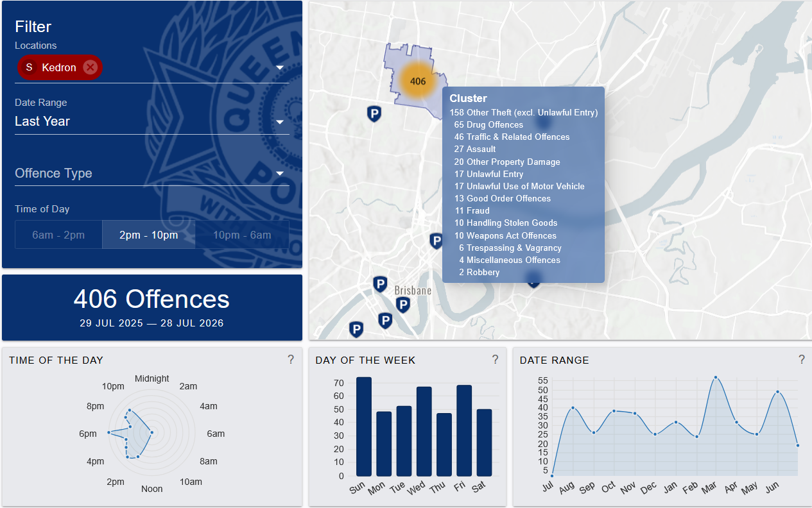Toggle the 6am - 2pm time filter
Viewport: 812px width, 508px height.
(x=58, y=235)
